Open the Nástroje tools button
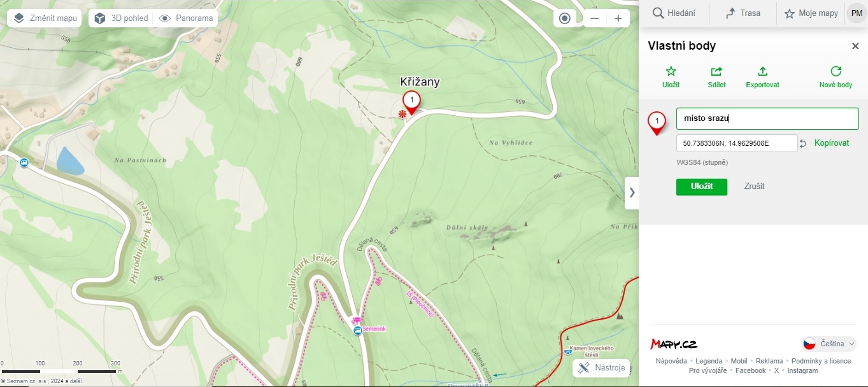This screenshot has height=387, width=868. [x=601, y=368]
